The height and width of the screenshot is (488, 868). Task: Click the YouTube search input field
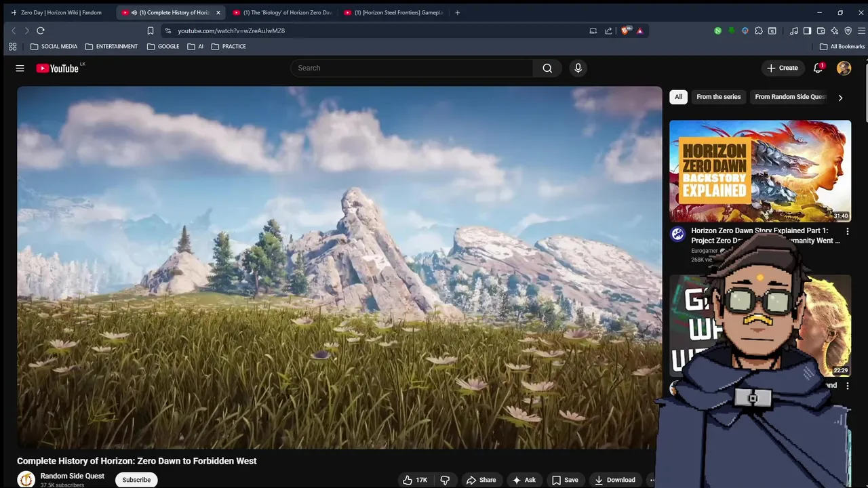(x=412, y=68)
